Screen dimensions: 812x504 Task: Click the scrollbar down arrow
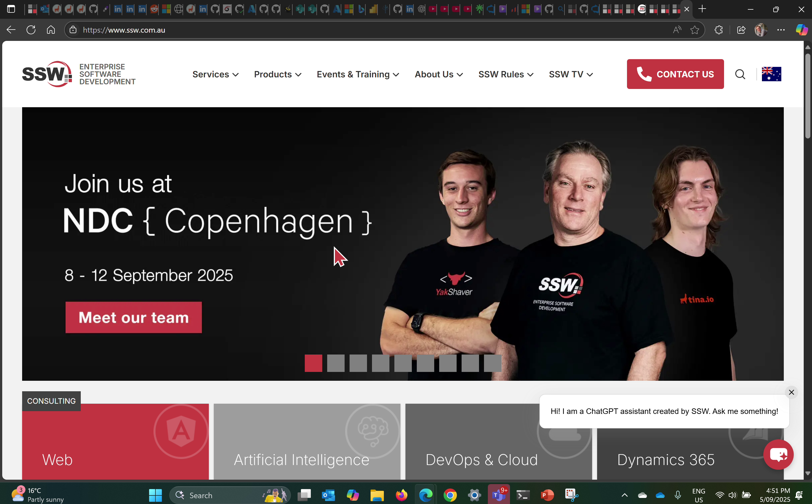click(x=808, y=473)
